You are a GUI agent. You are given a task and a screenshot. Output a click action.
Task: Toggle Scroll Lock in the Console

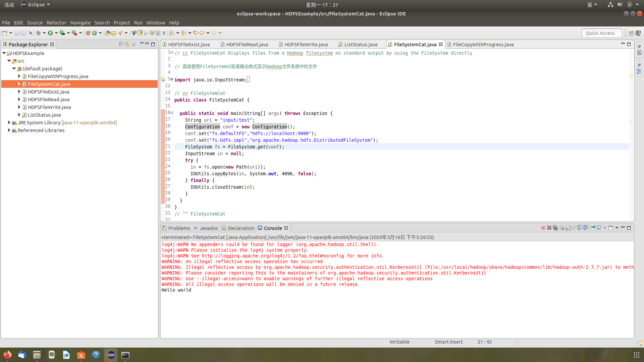click(x=568, y=228)
